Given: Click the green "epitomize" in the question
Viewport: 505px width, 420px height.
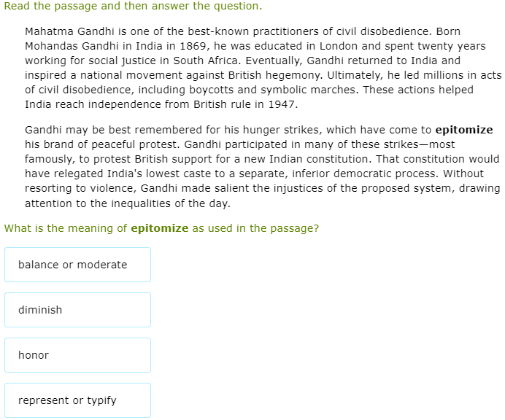Looking at the screenshot, I should point(159,228).
